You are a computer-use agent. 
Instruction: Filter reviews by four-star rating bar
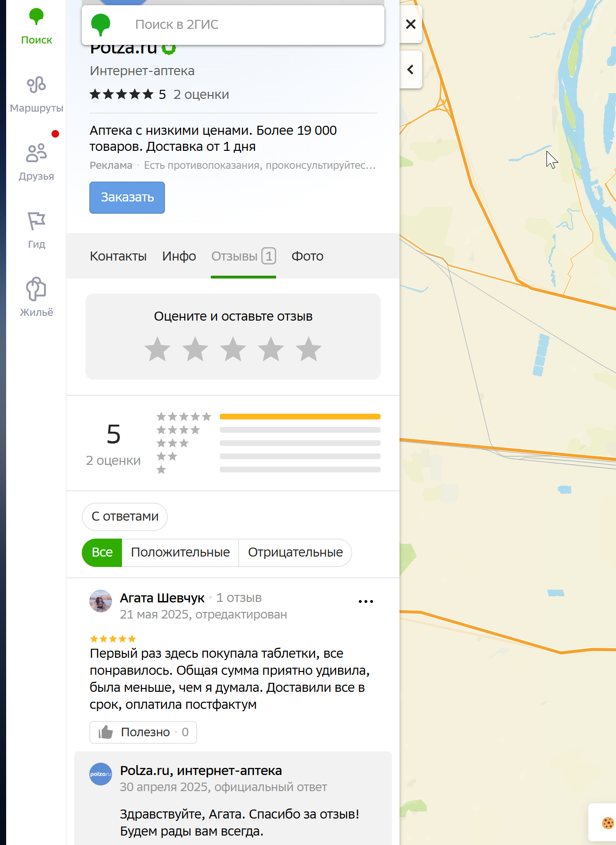click(x=300, y=430)
